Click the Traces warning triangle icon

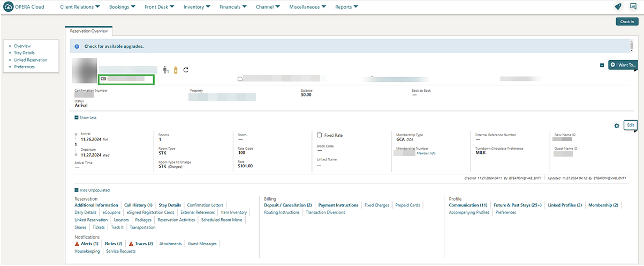click(131, 244)
